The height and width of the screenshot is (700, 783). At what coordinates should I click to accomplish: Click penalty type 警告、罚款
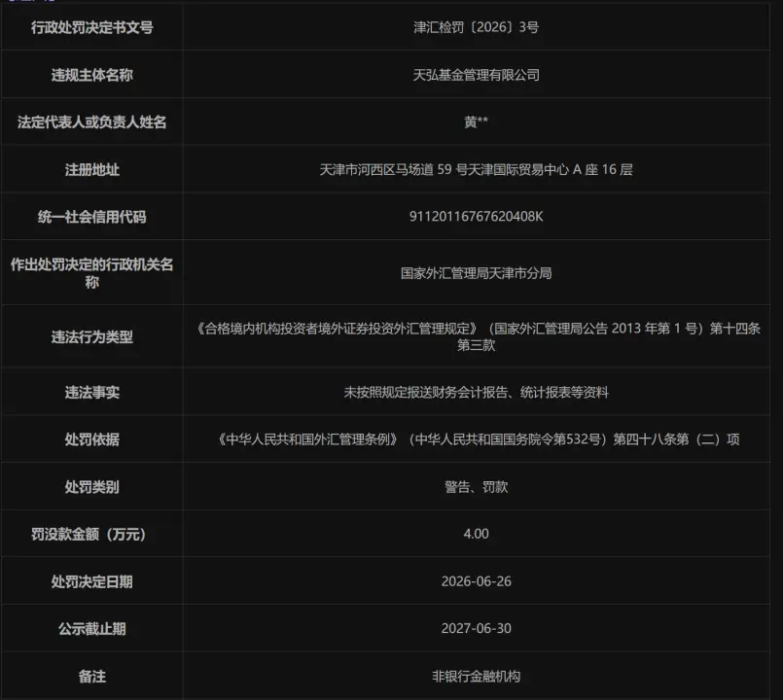pyautogui.click(x=476, y=487)
